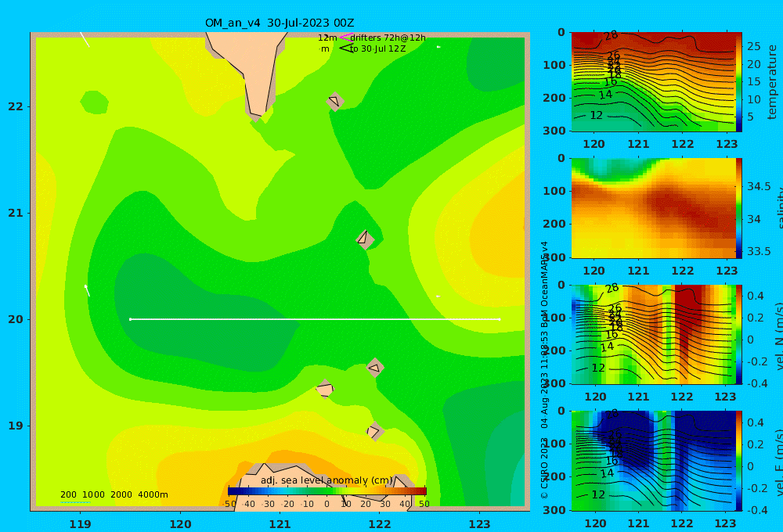The image size is (783, 532).
Task: Click the black arrow symbol in the legend
Action: pos(345,49)
